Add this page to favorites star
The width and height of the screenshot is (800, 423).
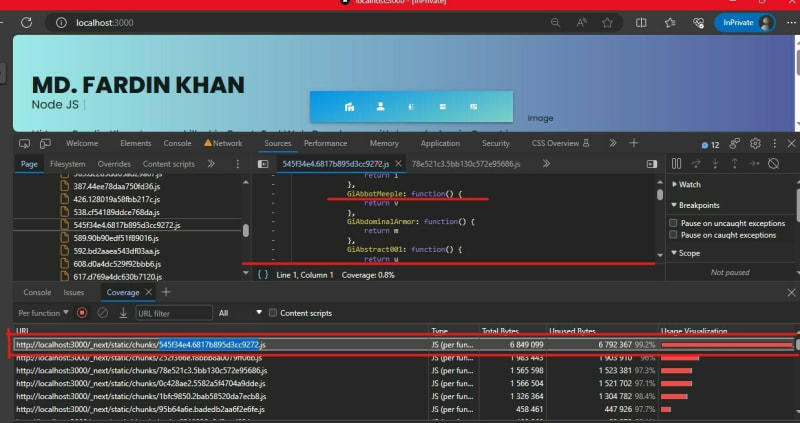(607, 22)
